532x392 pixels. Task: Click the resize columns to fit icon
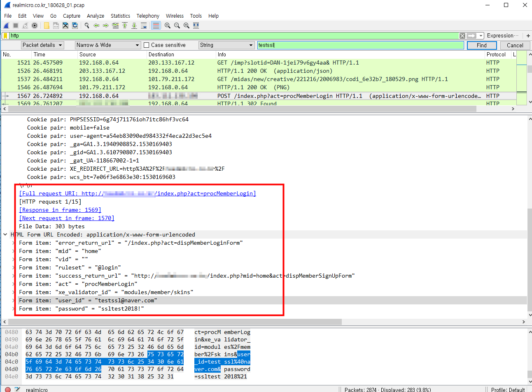[196, 26]
